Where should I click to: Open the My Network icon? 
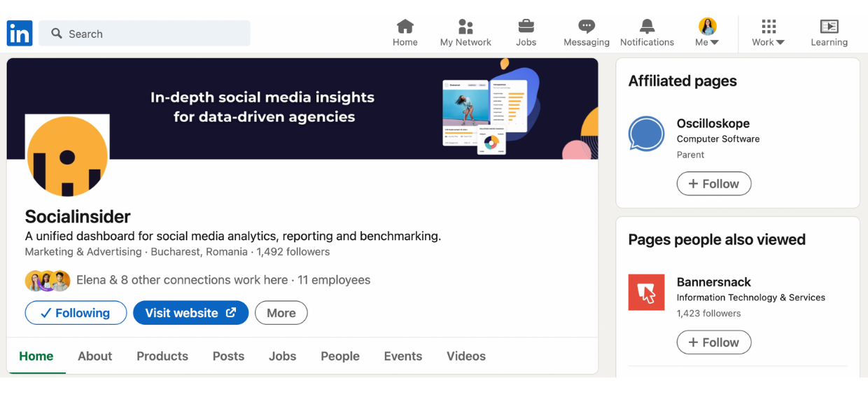(465, 27)
